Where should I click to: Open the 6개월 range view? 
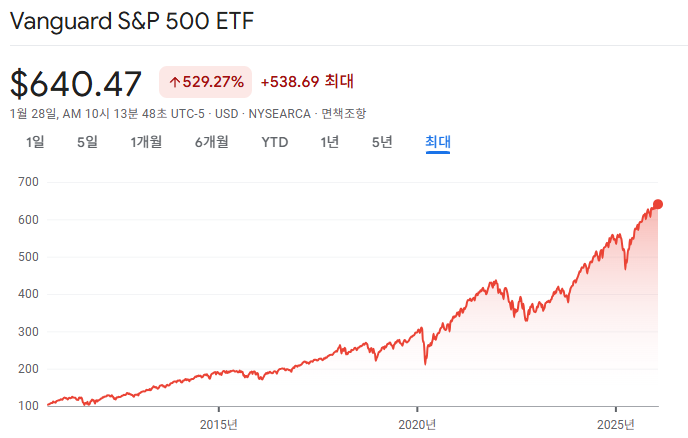click(211, 142)
